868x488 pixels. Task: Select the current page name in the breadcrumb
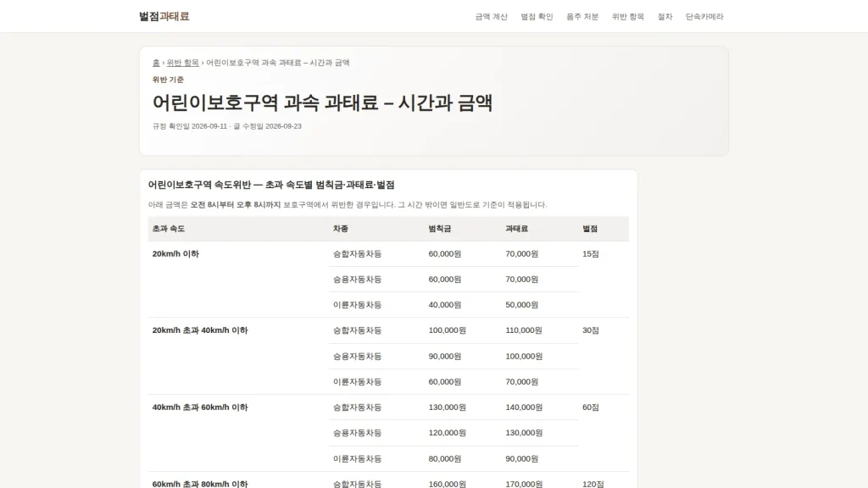278,63
